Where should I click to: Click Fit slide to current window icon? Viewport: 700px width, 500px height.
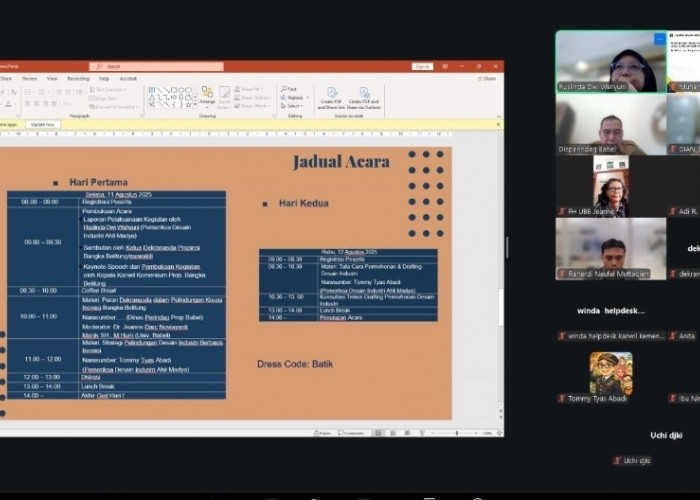tap(499, 433)
